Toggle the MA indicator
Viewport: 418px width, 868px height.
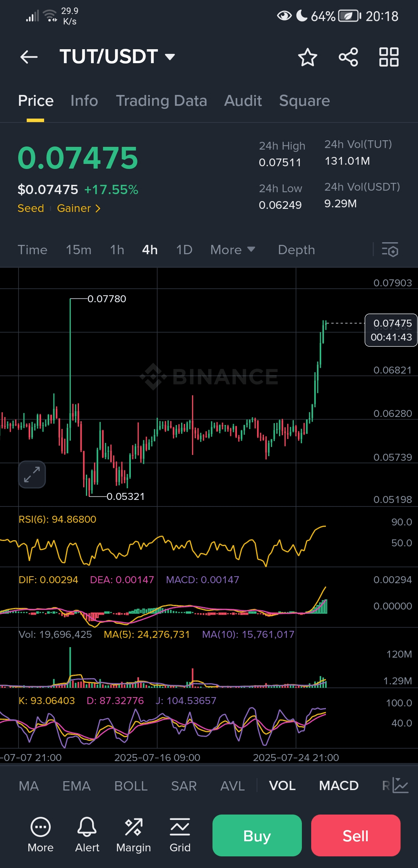coord(29,786)
